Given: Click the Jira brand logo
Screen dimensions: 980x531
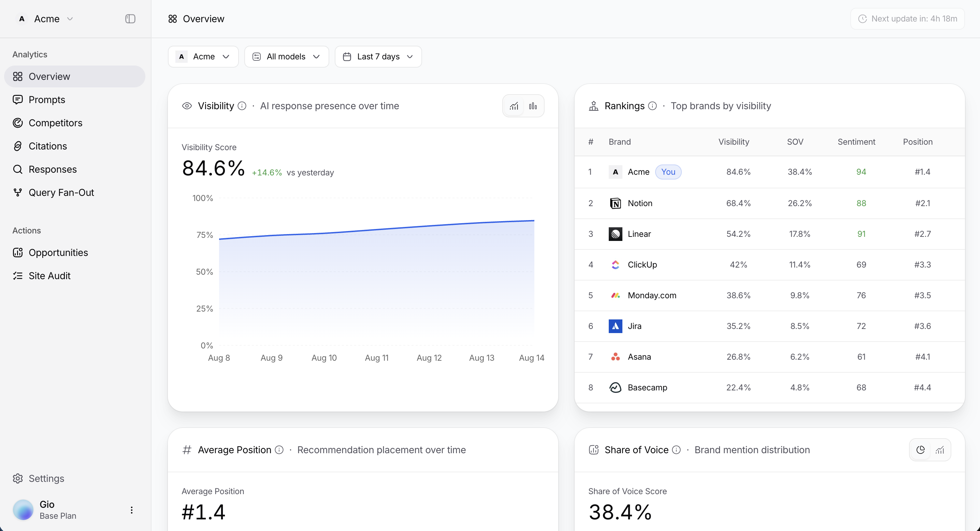Looking at the screenshot, I should 616,326.
